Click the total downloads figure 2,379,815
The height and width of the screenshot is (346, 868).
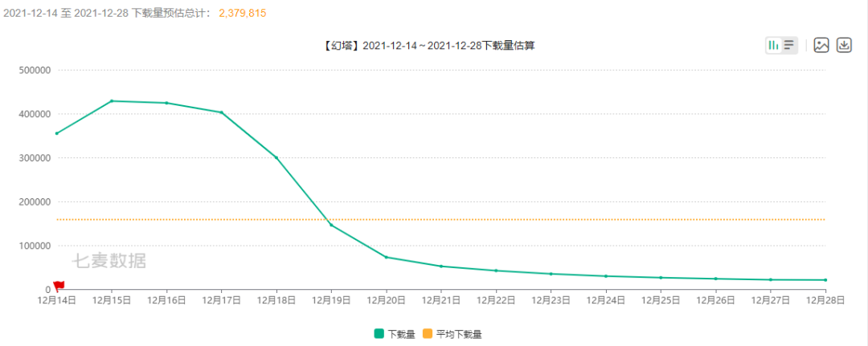click(242, 14)
